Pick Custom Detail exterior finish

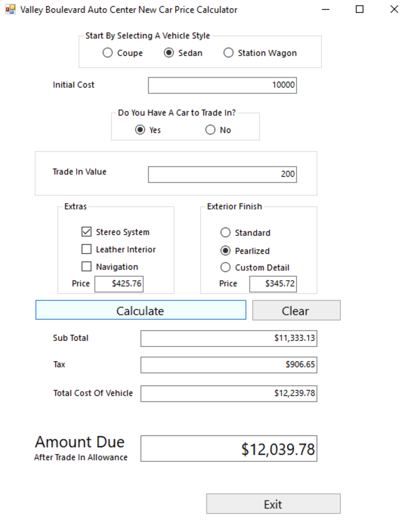[226, 268]
